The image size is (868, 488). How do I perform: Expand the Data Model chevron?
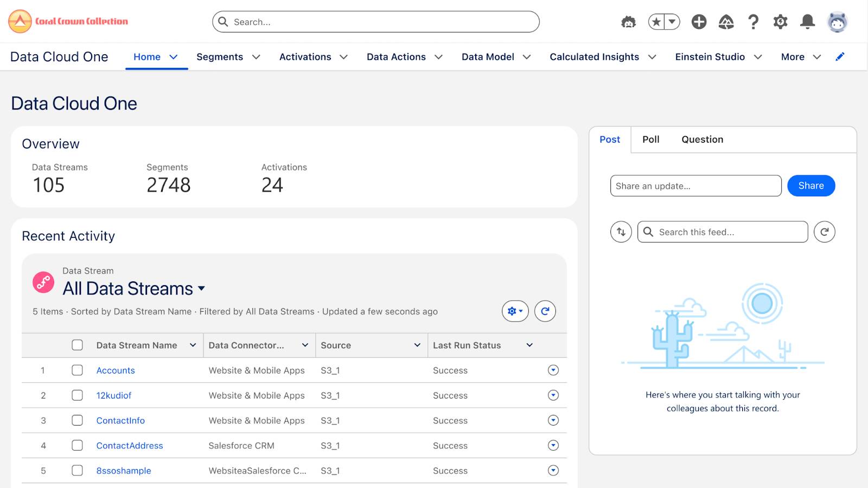[526, 57]
